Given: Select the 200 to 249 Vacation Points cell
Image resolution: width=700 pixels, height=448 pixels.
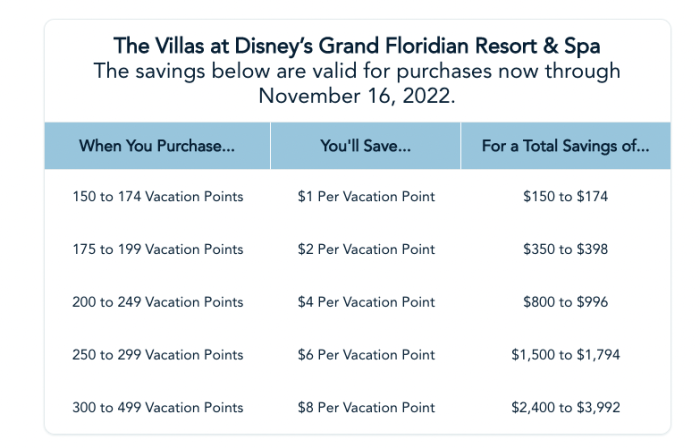Looking at the screenshot, I should point(158,302).
